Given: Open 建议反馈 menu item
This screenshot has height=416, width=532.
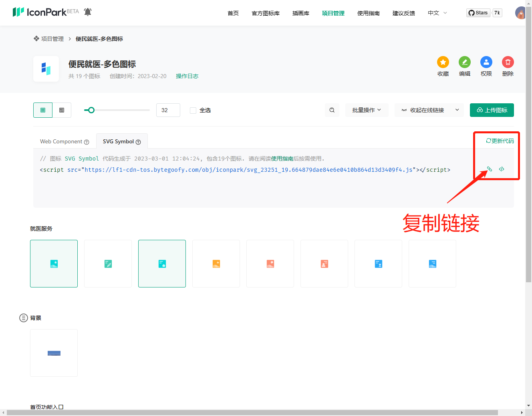Looking at the screenshot, I should (404, 13).
